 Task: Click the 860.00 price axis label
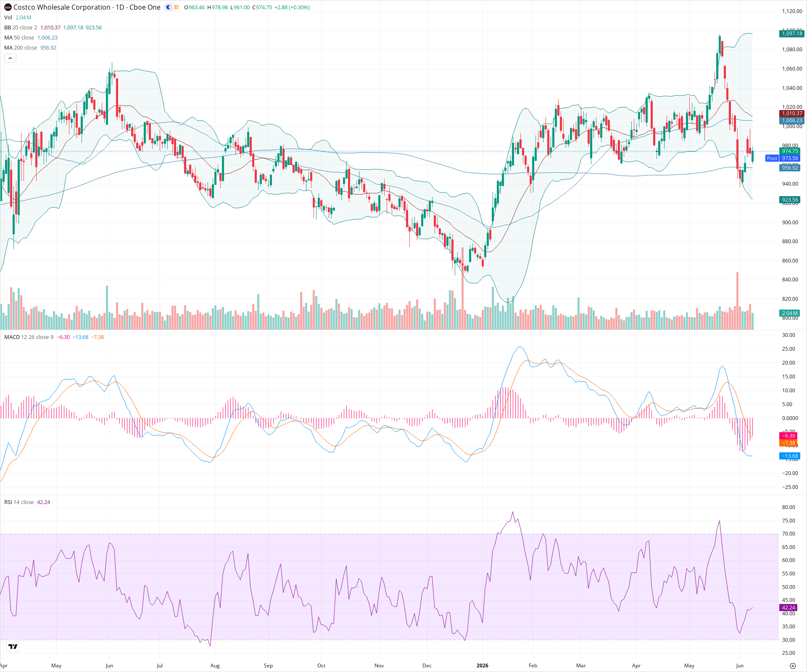[790, 261]
